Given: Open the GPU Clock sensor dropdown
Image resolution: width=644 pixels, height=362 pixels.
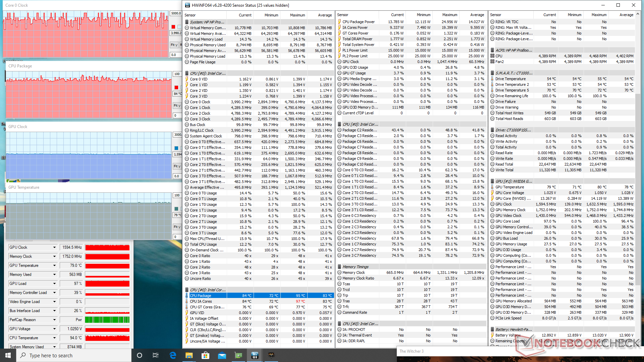Looking at the screenshot, I should tap(54, 247).
